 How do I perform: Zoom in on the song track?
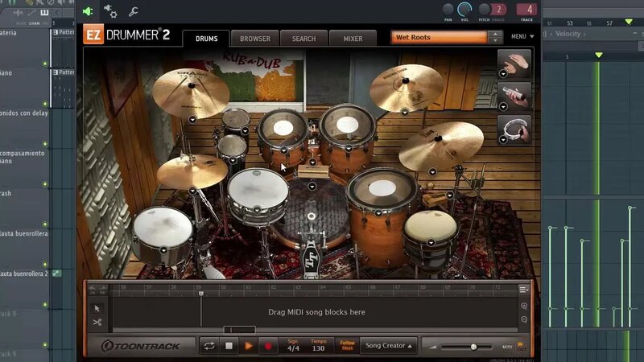524,306
